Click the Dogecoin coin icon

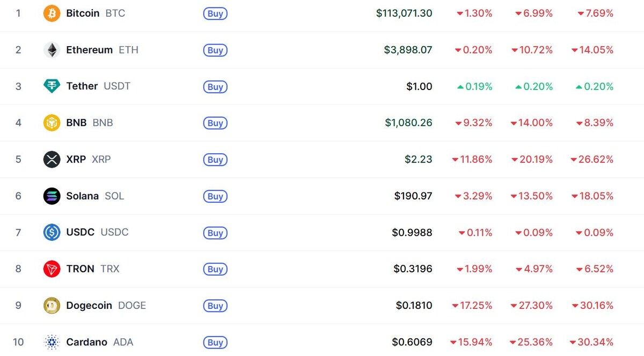tap(52, 305)
